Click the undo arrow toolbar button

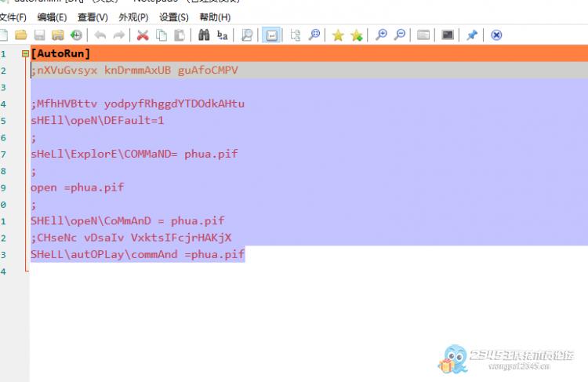pyautogui.click(x=100, y=35)
